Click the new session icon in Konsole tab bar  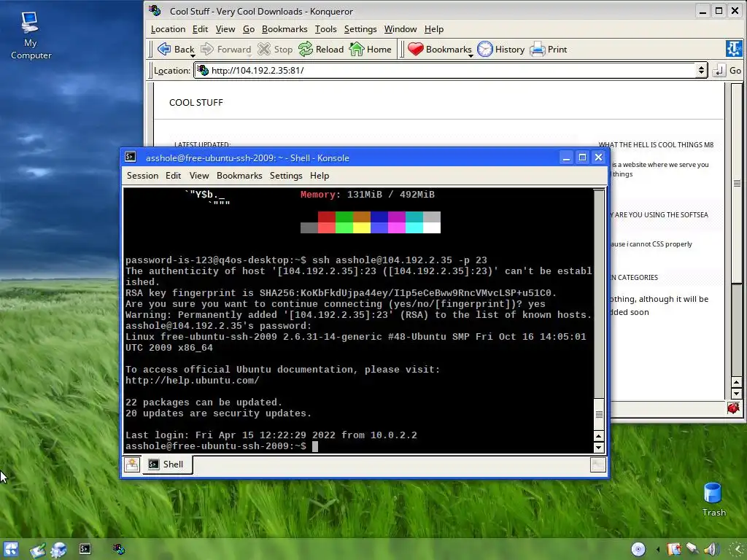coord(132,464)
